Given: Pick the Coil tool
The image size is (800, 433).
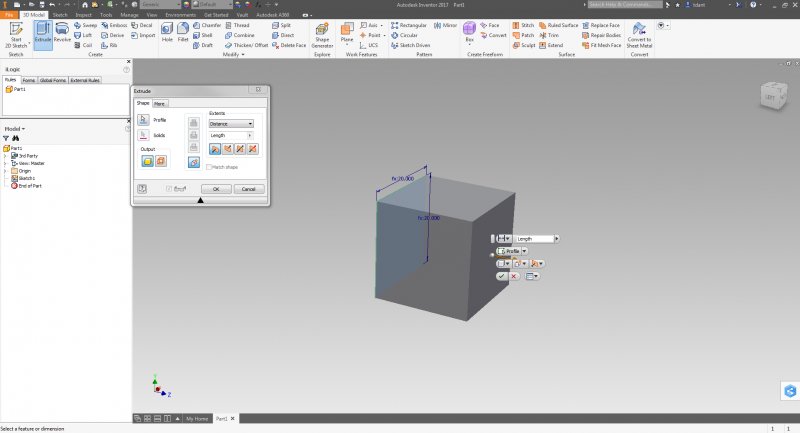Looking at the screenshot, I should pos(83,45).
